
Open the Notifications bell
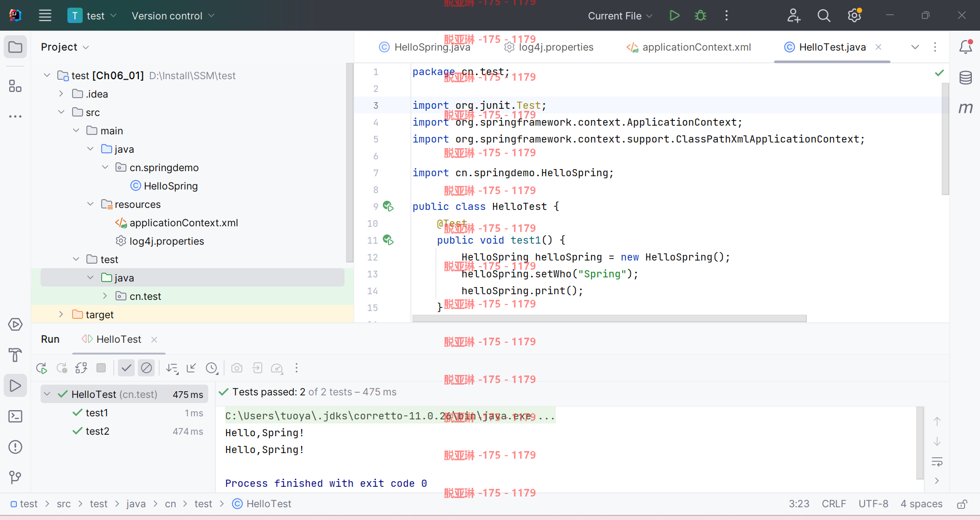click(x=965, y=47)
